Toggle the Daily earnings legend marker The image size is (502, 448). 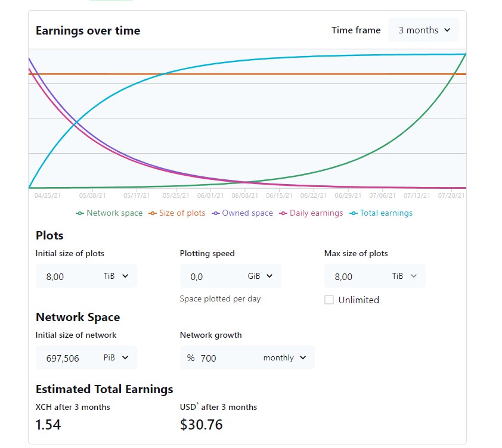(283, 213)
